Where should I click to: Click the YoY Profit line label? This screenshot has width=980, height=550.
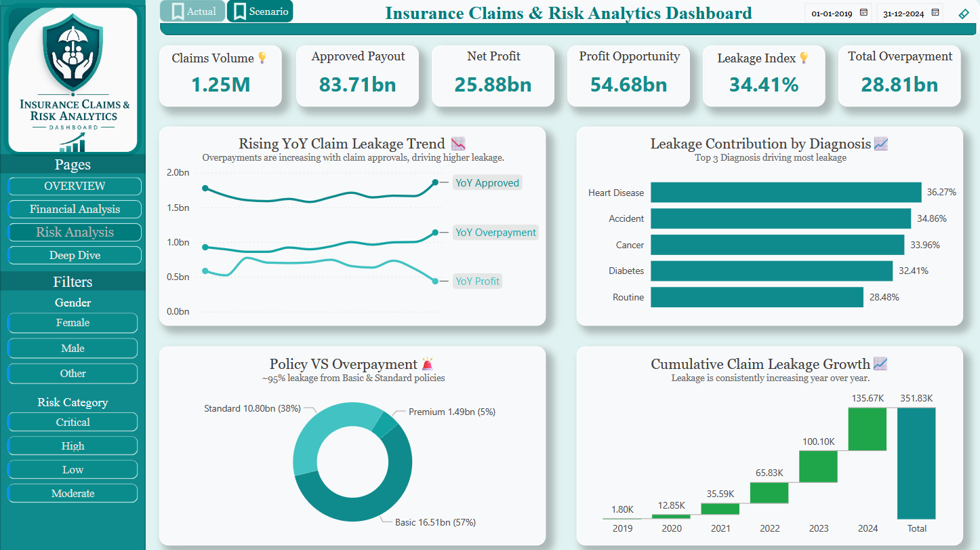(477, 281)
